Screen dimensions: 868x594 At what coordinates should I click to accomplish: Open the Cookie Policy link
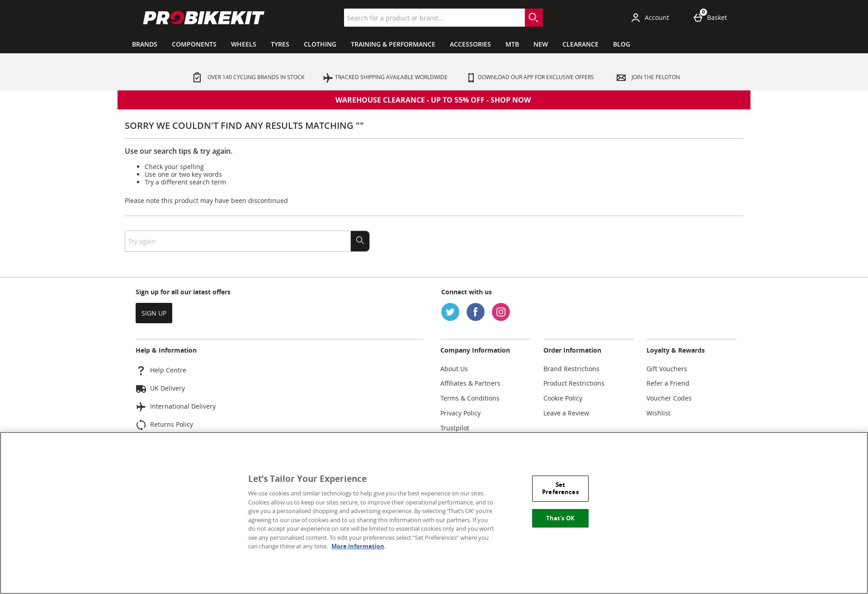(563, 398)
